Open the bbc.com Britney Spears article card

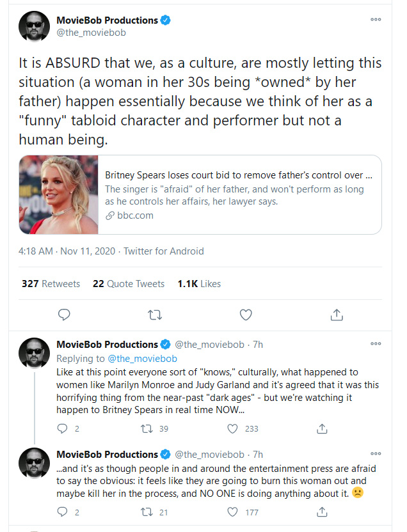coord(200,195)
